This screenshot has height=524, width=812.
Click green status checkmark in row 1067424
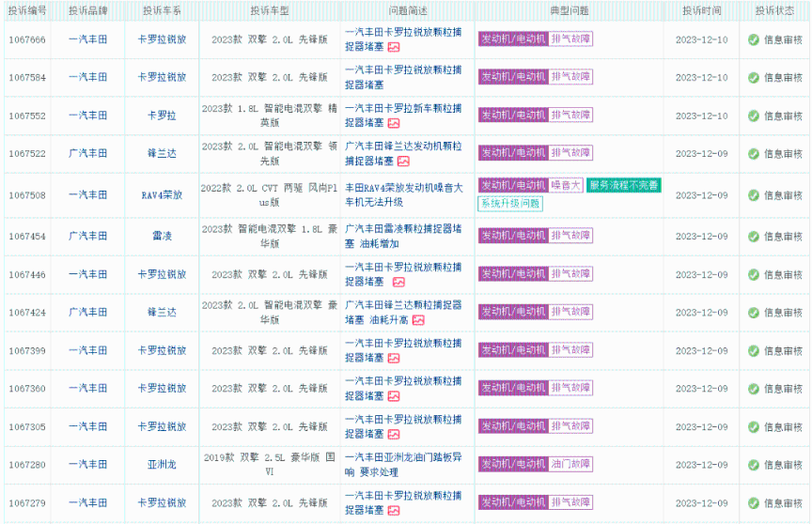[754, 313]
